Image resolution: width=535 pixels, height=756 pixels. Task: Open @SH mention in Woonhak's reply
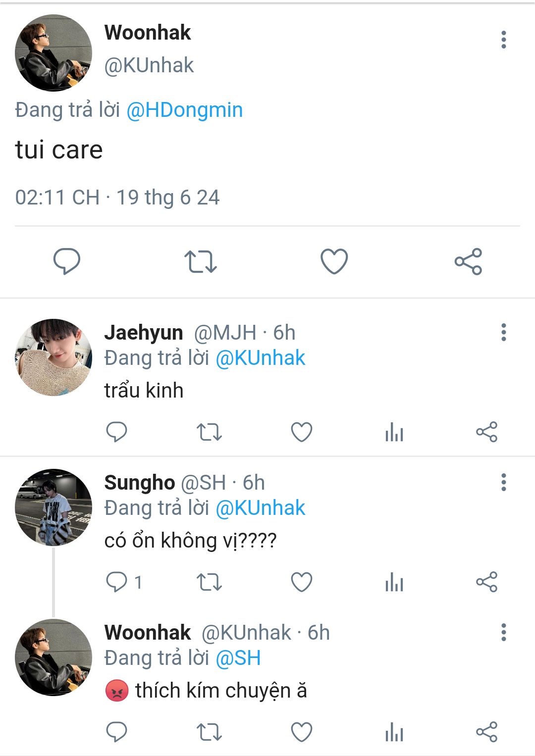pos(238,658)
